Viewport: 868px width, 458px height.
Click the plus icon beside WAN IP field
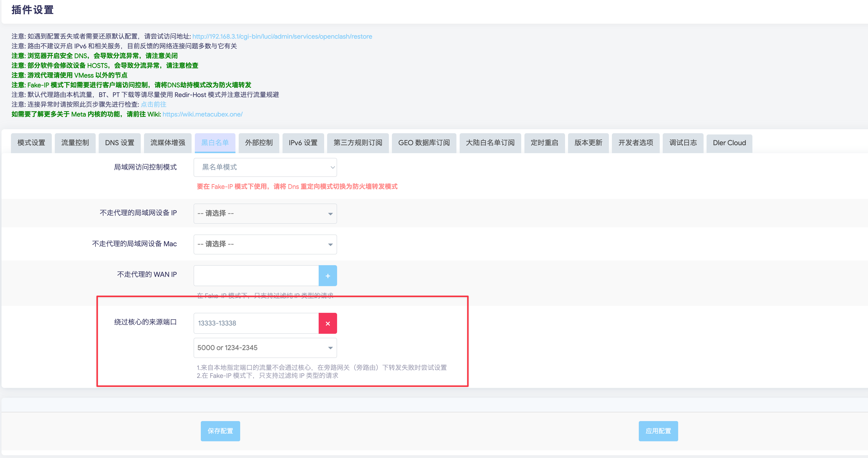(328, 276)
